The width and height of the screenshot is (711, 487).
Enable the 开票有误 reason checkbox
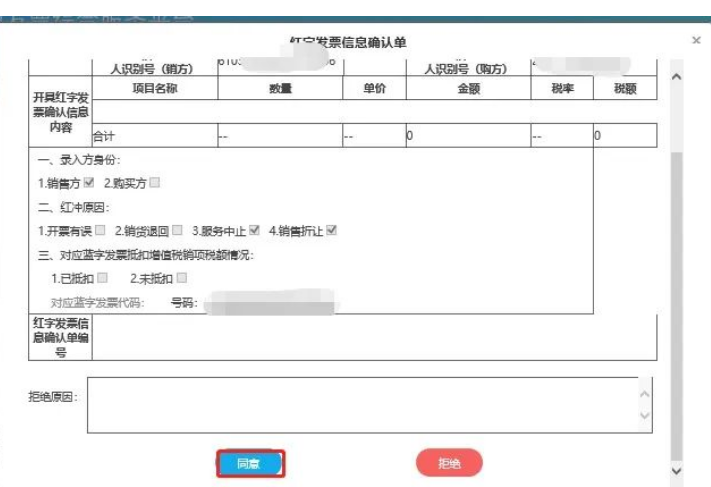point(100,230)
